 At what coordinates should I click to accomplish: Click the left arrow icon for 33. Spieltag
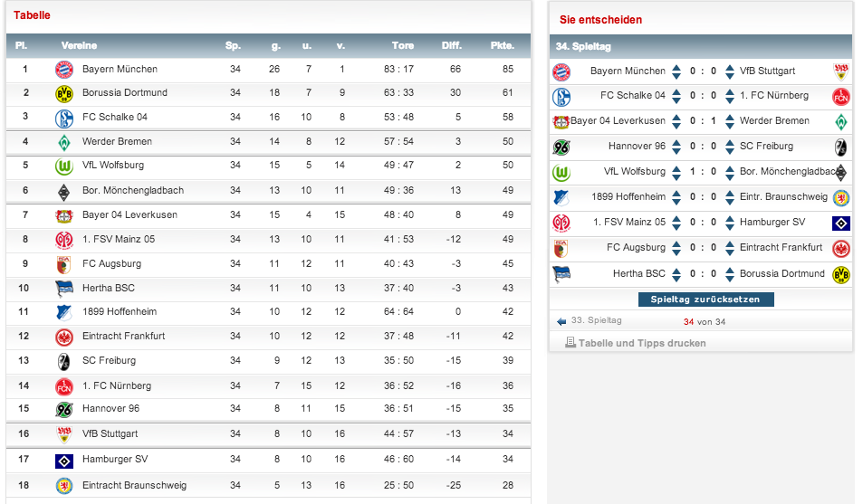pyautogui.click(x=561, y=321)
